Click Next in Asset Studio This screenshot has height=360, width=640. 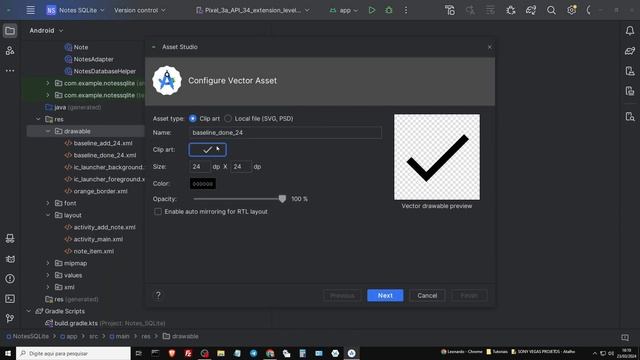(385, 295)
